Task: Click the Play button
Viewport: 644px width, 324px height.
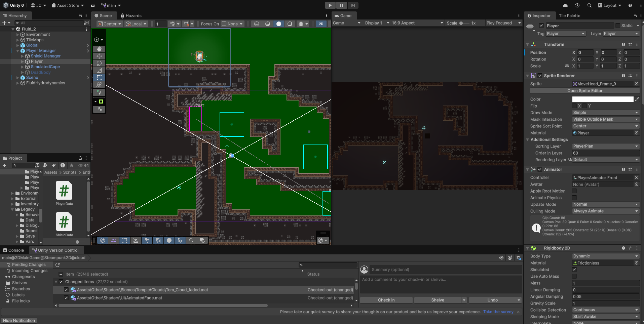Action: [x=330, y=5]
